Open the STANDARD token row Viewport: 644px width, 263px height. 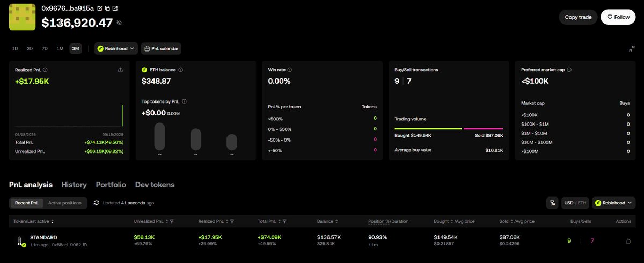[x=322, y=240]
